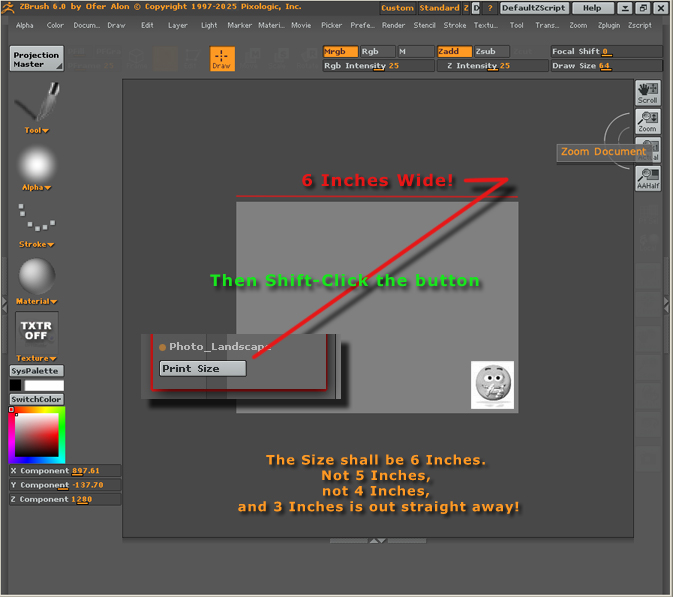
Task: Click the question mark icon in the title bar
Action: [490, 8]
